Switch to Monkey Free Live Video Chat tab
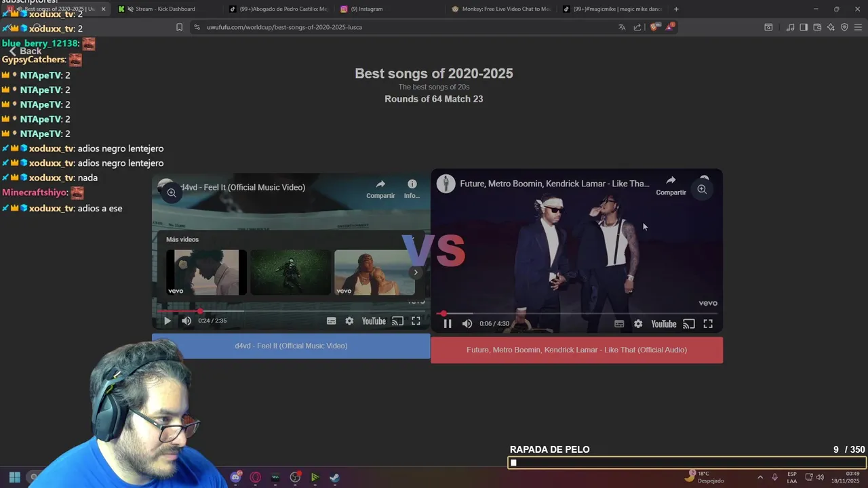This screenshot has width=868, height=488. 500,9
